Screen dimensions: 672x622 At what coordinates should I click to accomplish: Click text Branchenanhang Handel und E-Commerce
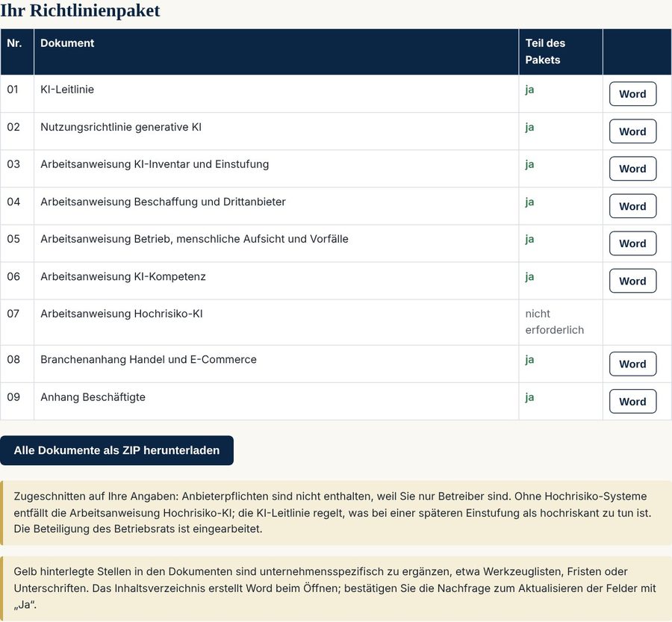coord(149,359)
